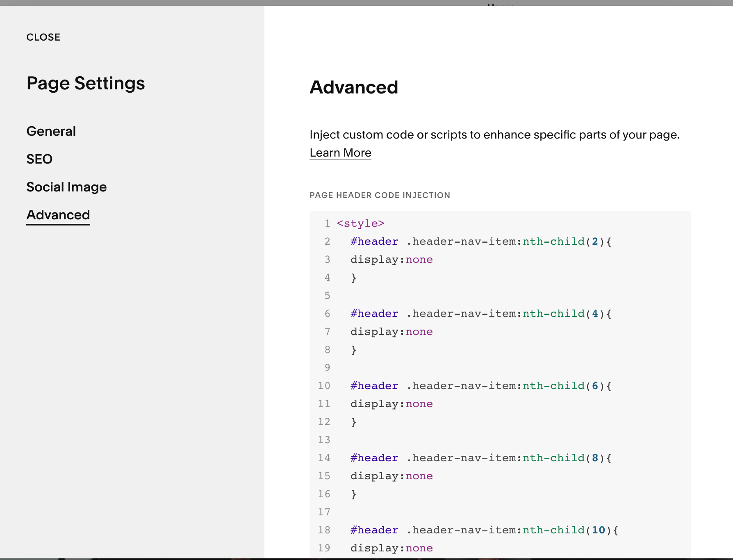Screen dimensions: 733x560
Task: Open the General settings tab
Action: tap(51, 131)
